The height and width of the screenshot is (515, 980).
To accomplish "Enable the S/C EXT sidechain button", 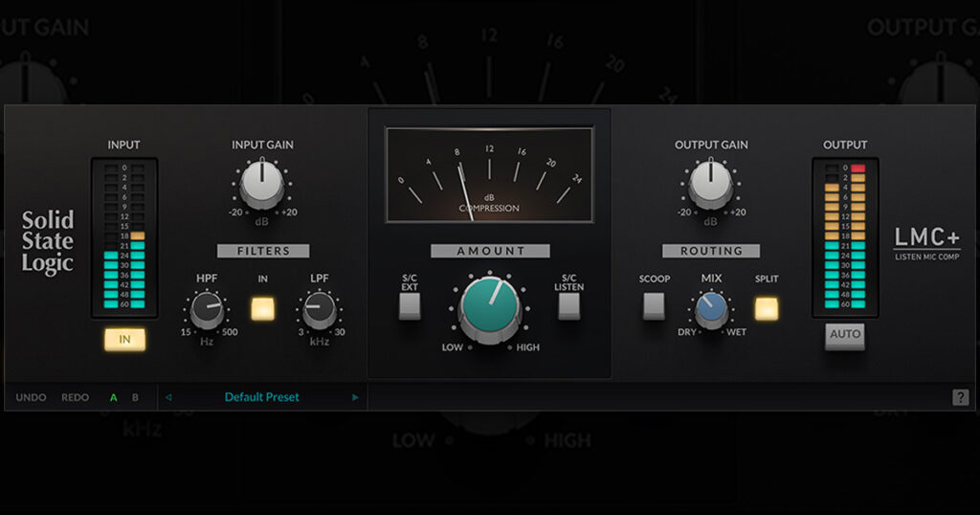I will coord(410,305).
